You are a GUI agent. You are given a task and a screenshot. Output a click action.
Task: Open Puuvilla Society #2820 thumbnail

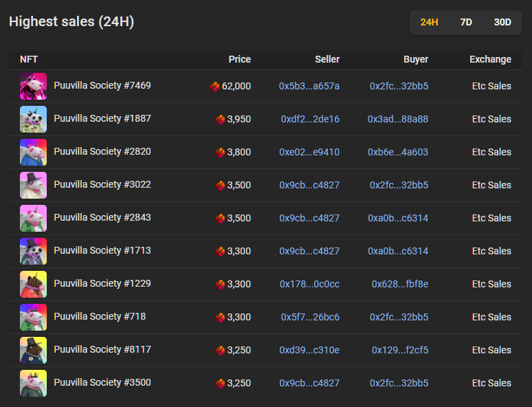(x=33, y=152)
